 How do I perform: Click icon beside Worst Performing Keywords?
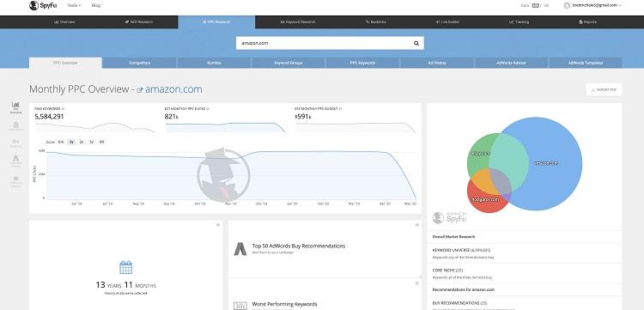coord(240,306)
